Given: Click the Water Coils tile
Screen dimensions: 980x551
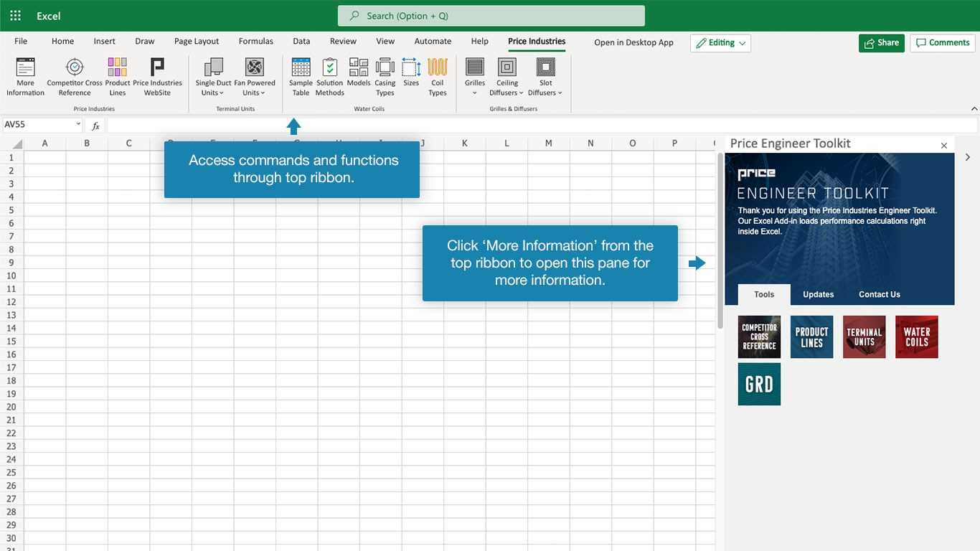Looking at the screenshot, I should tap(917, 336).
